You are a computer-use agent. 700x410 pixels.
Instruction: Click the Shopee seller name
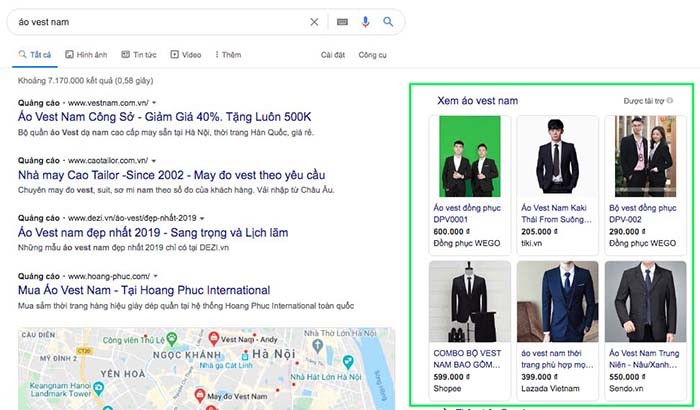(447, 389)
